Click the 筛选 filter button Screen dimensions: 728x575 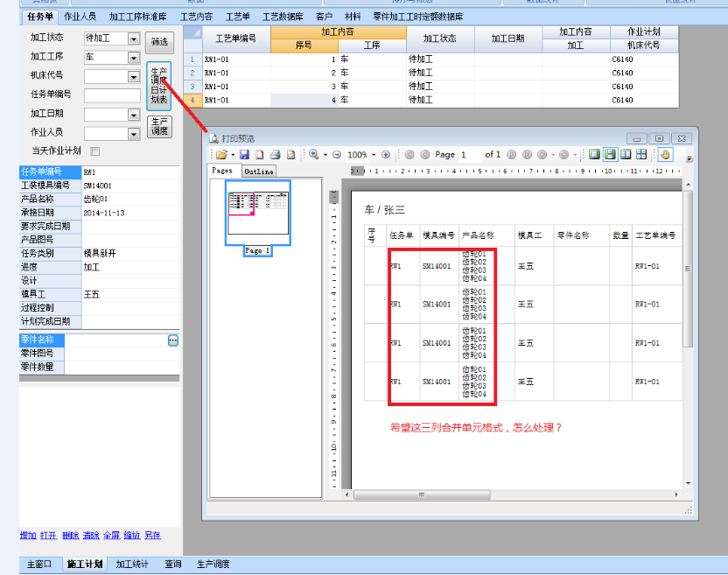[x=159, y=42]
